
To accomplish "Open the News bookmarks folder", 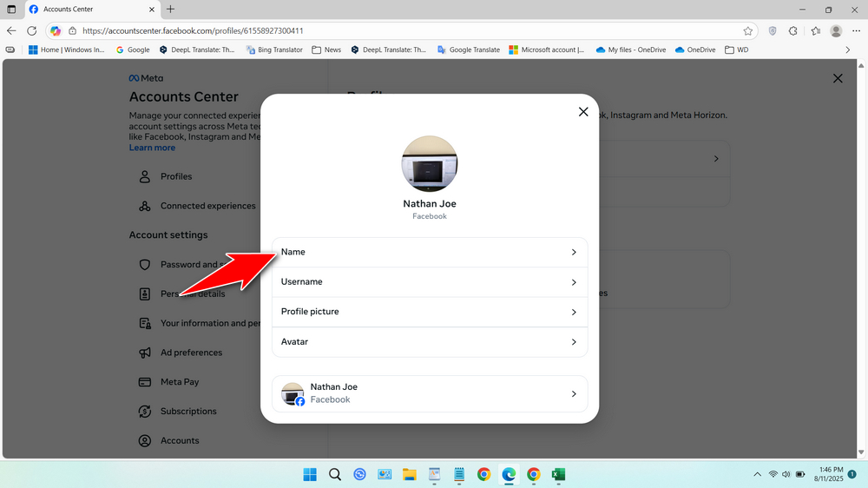I will click(326, 49).
